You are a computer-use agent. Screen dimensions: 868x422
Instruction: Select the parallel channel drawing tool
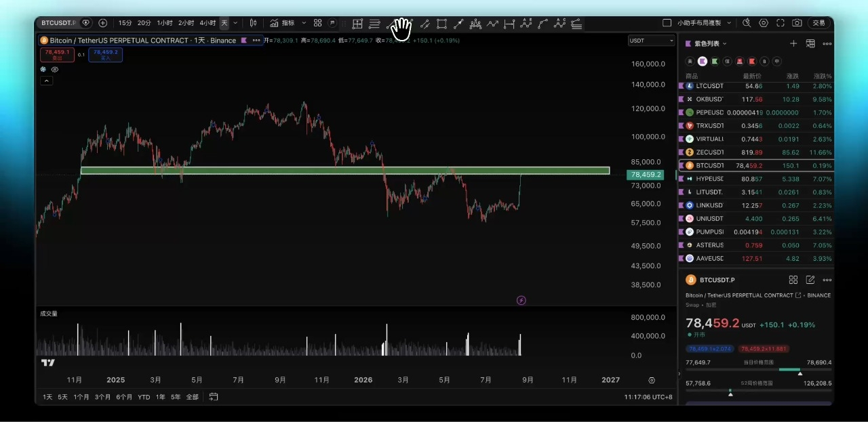[425, 24]
